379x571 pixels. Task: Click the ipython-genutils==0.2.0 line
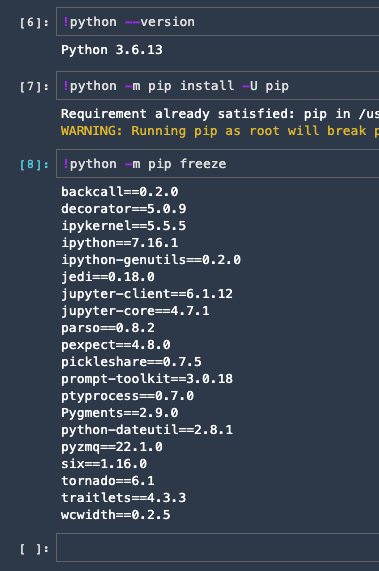pyautogui.click(x=151, y=260)
